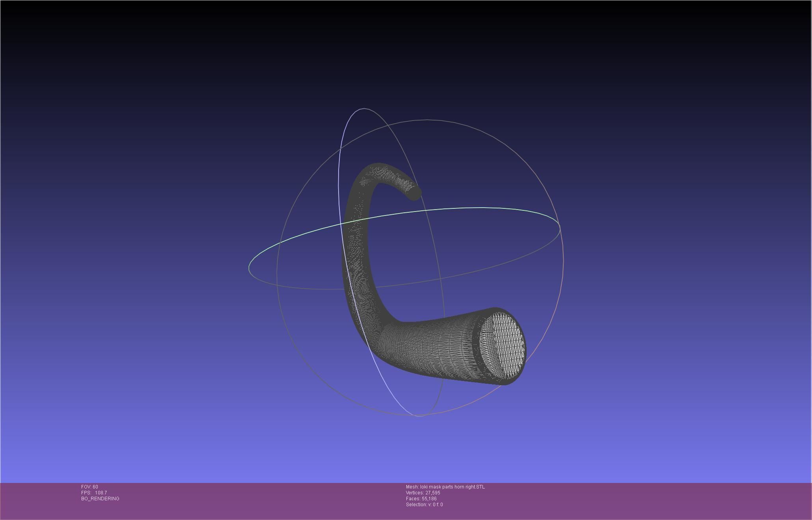Click the Selection: v: 0 f: 0 text
The width and height of the screenshot is (812, 520).
424,505
